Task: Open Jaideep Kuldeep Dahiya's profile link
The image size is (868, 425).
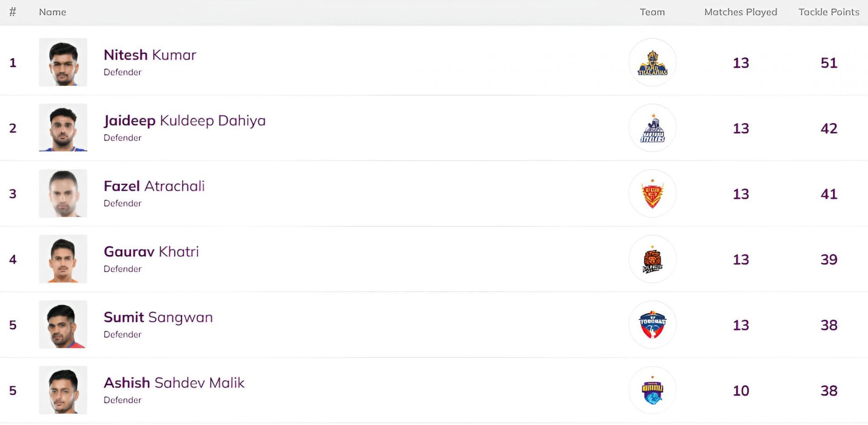Action: pos(184,121)
